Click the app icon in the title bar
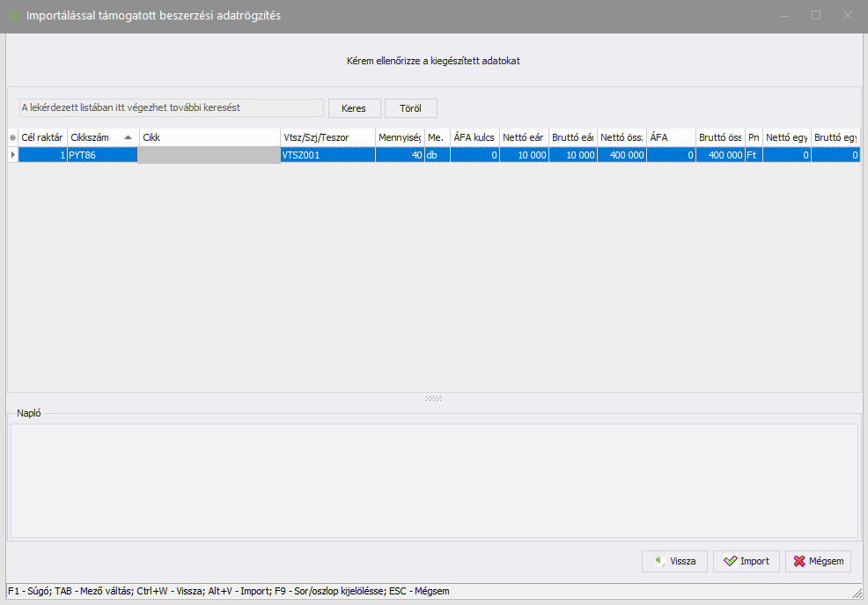Viewport: 868px width, 605px height. pos(14,16)
